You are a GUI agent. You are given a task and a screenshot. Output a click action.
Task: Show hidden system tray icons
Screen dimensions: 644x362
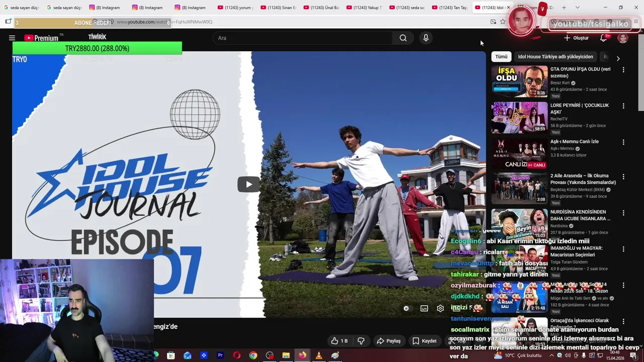pos(551,355)
